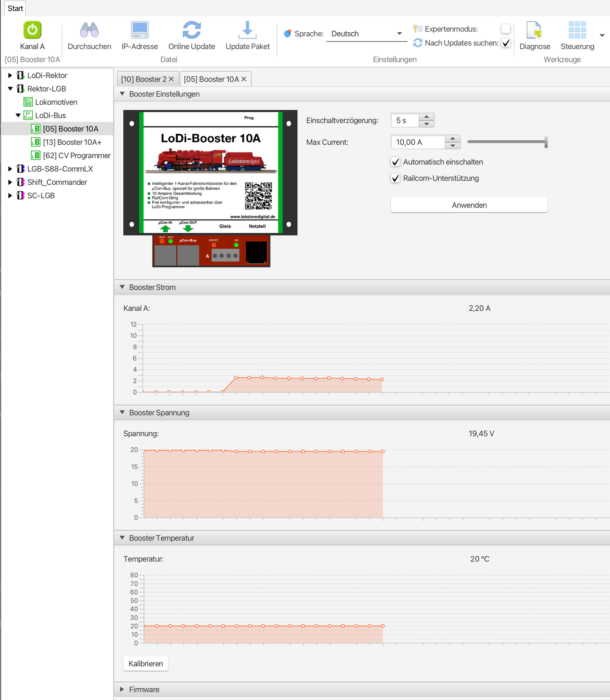Uncheck Railcom-Unterstützung
This screenshot has width=610, height=700.
pos(395,178)
